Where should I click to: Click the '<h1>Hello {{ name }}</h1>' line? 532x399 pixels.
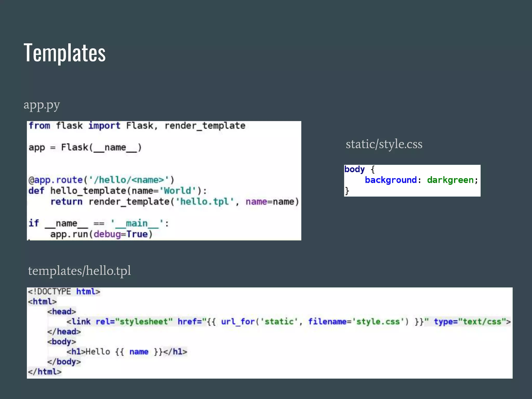[x=127, y=352]
